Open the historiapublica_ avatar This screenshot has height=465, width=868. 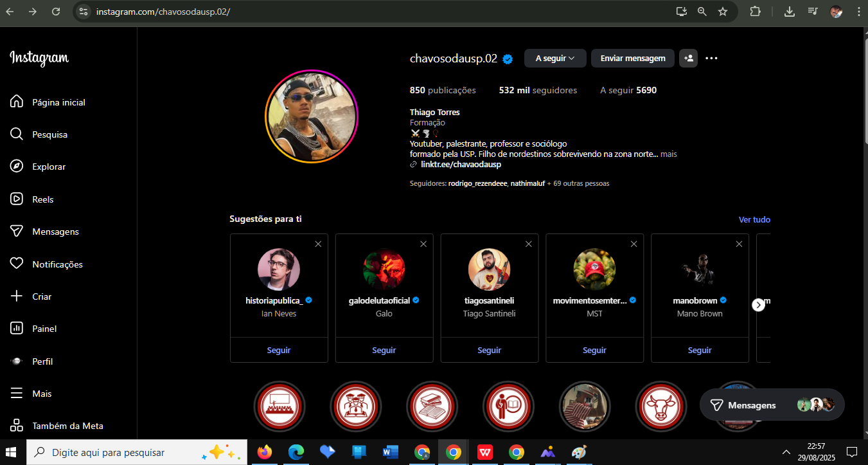pos(279,269)
